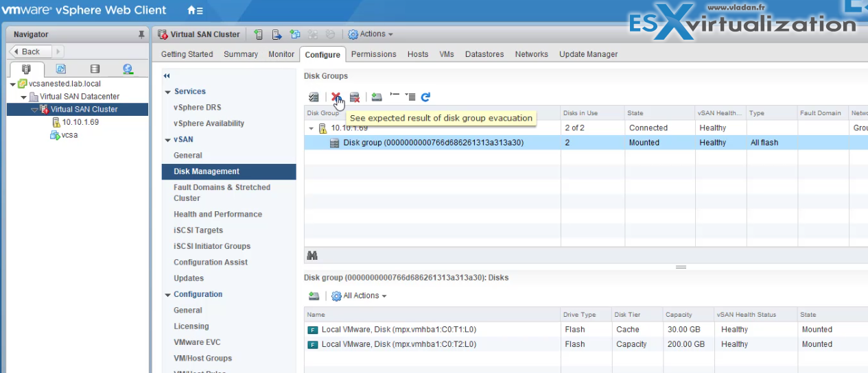Switch to Hosts and Clusters navigator tab
The height and width of the screenshot is (373, 868).
(26, 69)
